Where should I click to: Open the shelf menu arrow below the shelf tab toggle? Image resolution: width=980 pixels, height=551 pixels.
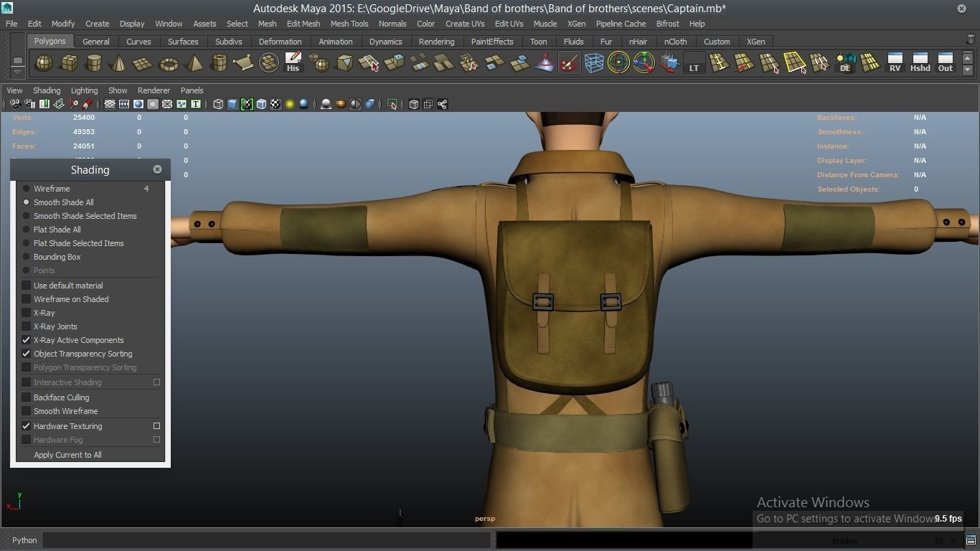18,71
